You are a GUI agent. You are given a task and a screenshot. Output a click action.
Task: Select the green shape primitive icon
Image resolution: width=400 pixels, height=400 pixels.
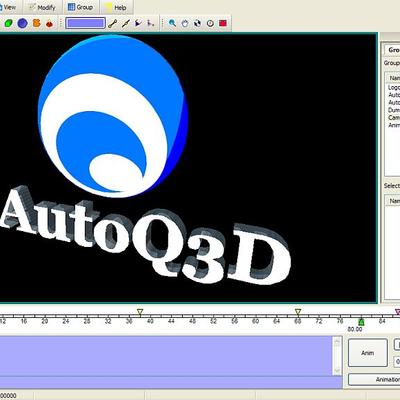[x=8, y=23]
